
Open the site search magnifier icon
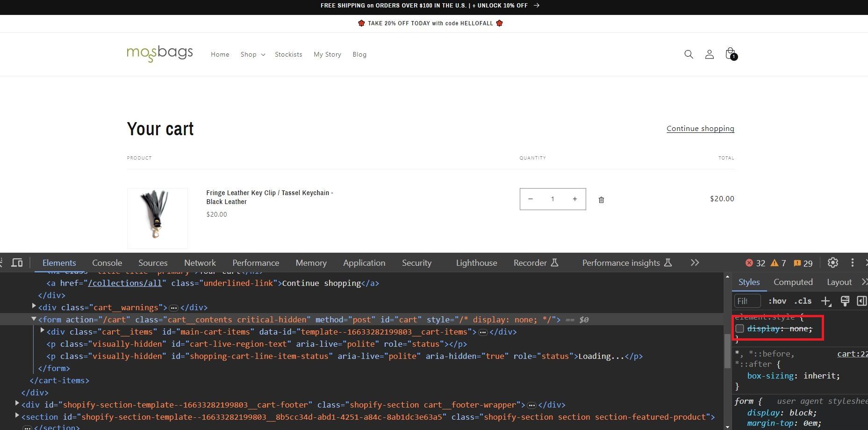(689, 54)
